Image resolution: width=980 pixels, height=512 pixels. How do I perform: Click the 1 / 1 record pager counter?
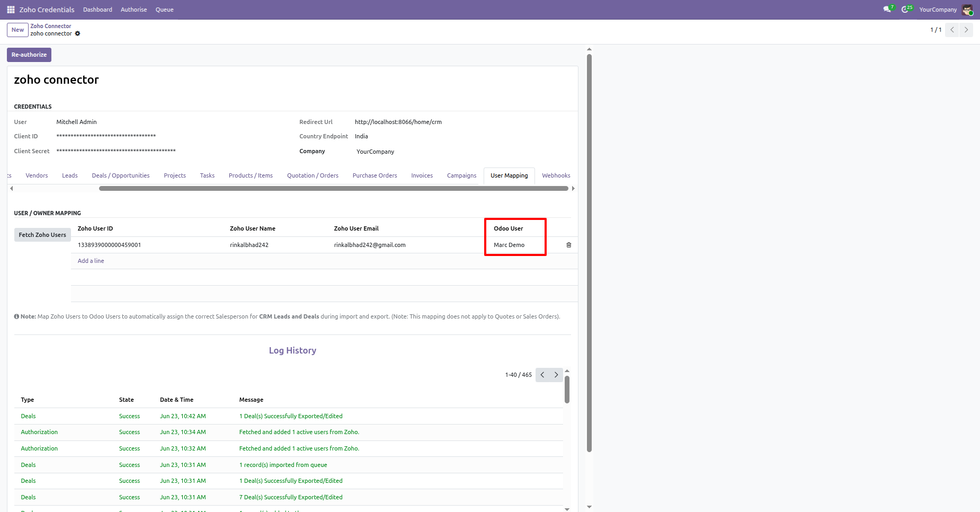(x=936, y=30)
